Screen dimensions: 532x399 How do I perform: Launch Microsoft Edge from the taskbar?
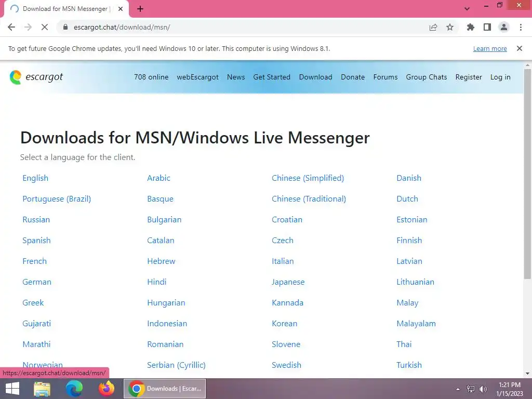click(x=74, y=389)
